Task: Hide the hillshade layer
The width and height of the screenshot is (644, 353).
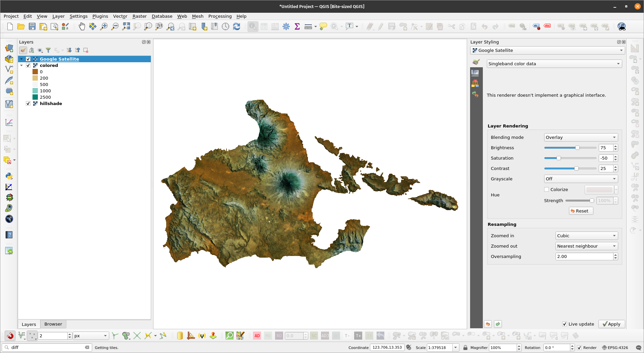Action: pyautogui.click(x=28, y=103)
